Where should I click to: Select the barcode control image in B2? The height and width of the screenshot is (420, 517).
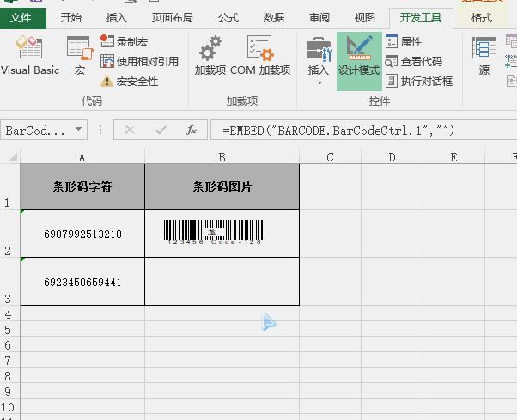point(215,232)
